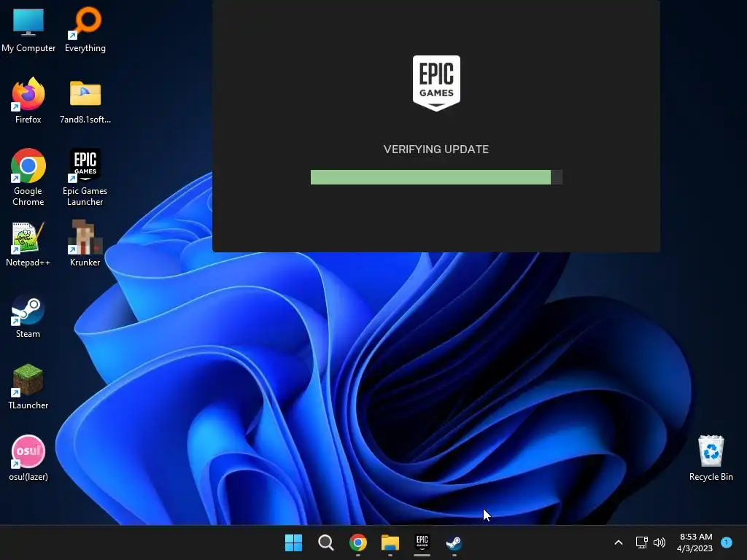This screenshot has height=560, width=747.
Task: Select the My Computer desktop icon
Action: click(28, 31)
